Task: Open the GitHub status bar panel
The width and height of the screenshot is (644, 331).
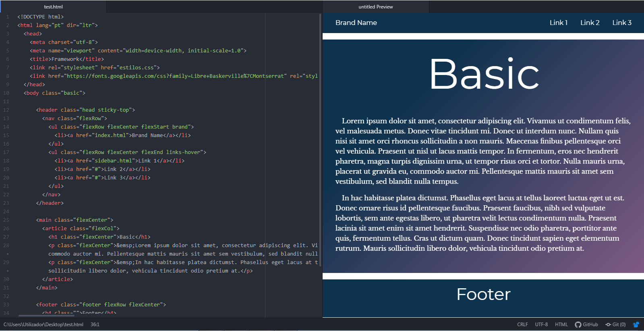Action: click(586, 325)
